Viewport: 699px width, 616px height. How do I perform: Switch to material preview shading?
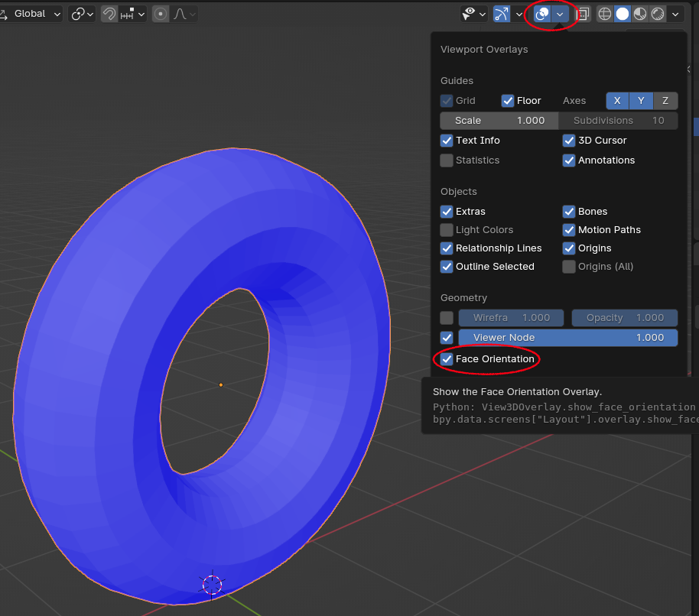coord(640,14)
